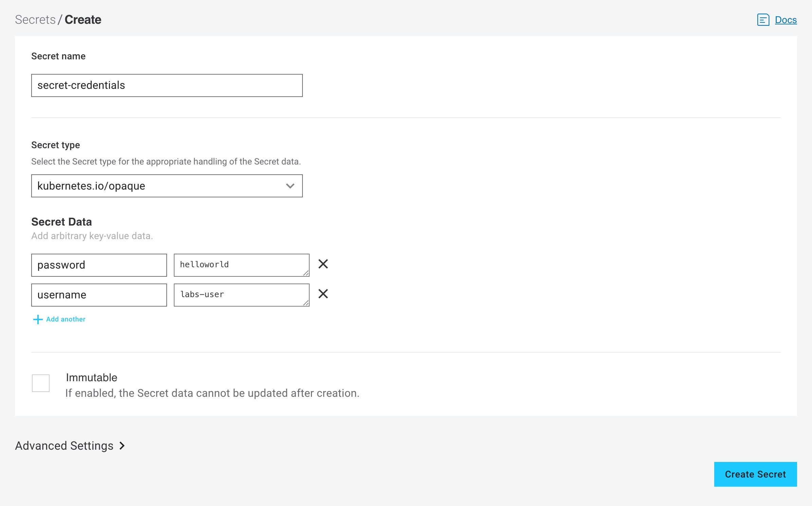Screen dimensions: 812x506
Task: Focus the password key field
Action: point(99,265)
